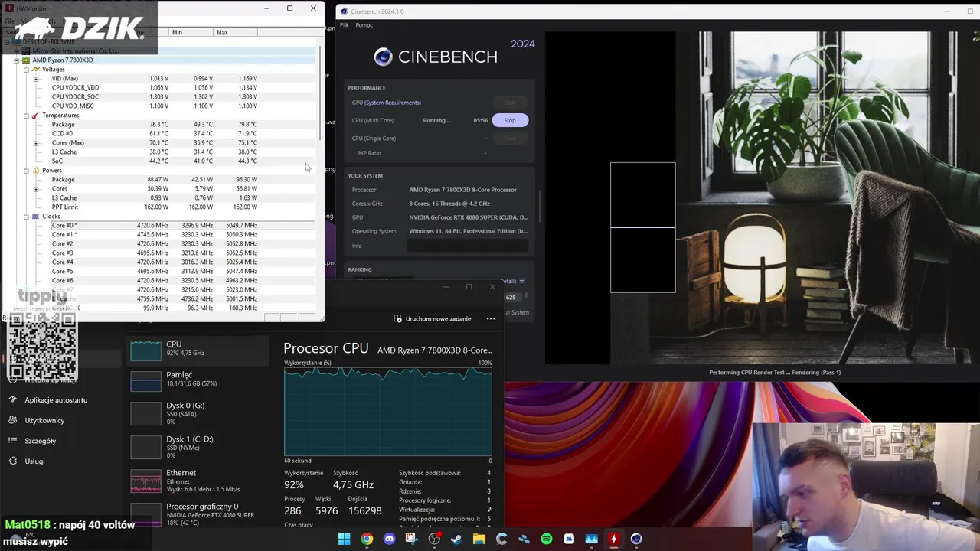Click the Cinebench left panel scrollbar

(x=540, y=206)
